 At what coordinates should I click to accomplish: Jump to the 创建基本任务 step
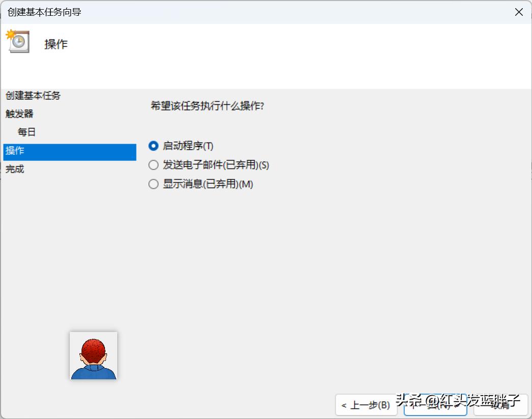click(x=32, y=95)
